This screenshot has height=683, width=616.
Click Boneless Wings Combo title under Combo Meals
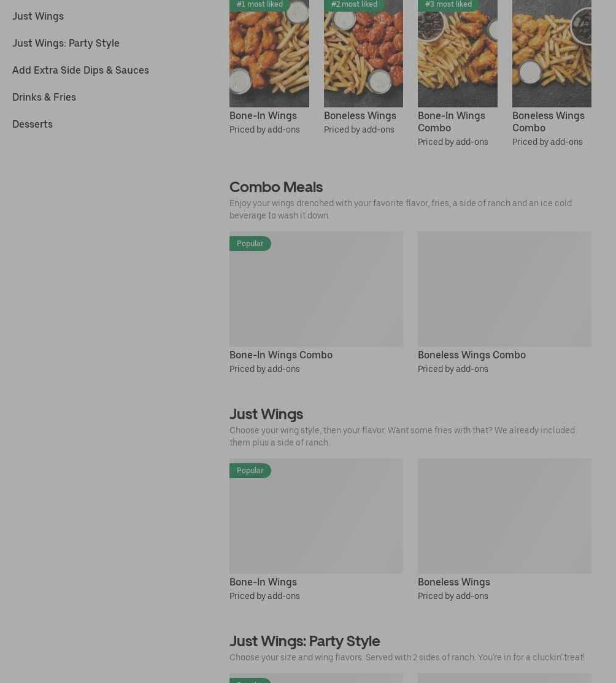(x=472, y=355)
